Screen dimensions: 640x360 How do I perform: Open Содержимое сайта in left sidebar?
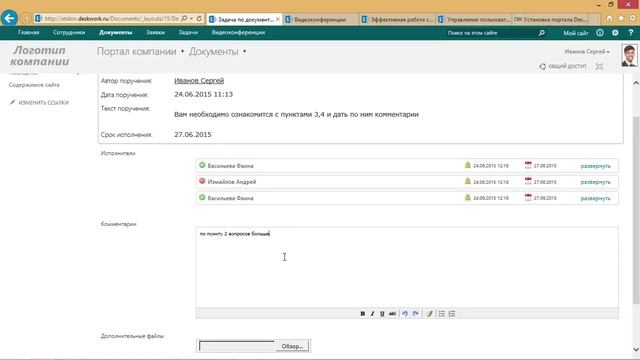(x=34, y=85)
